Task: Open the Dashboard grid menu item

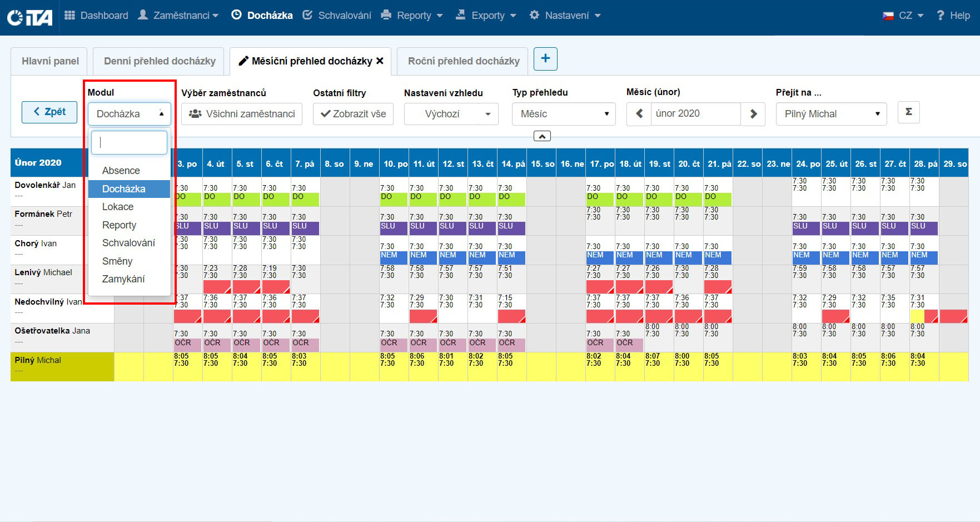Action: coord(96,16)
